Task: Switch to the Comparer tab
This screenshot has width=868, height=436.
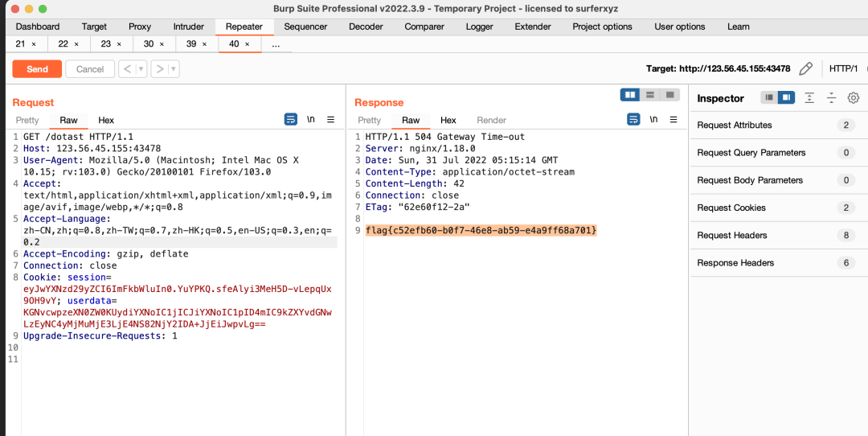Action: (424, 27)
